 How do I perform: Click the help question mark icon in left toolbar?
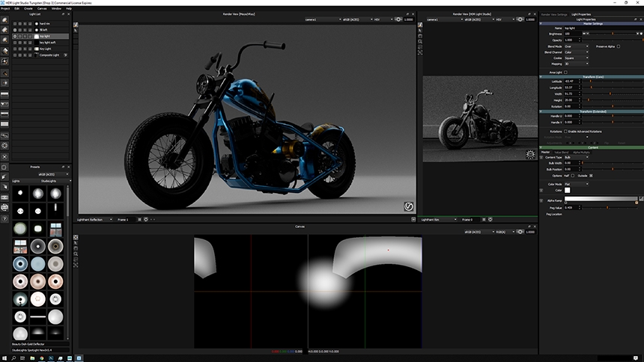coord(4,218)
